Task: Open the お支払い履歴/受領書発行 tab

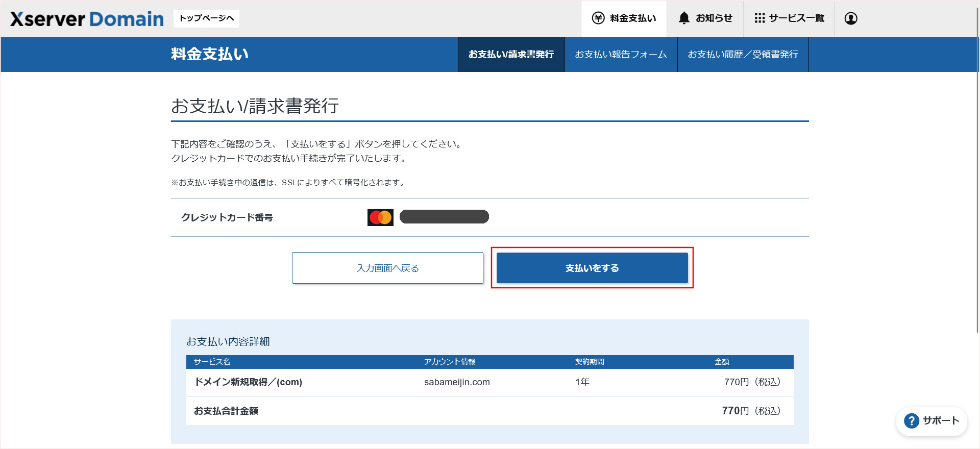Action: [x=743, y=55]
